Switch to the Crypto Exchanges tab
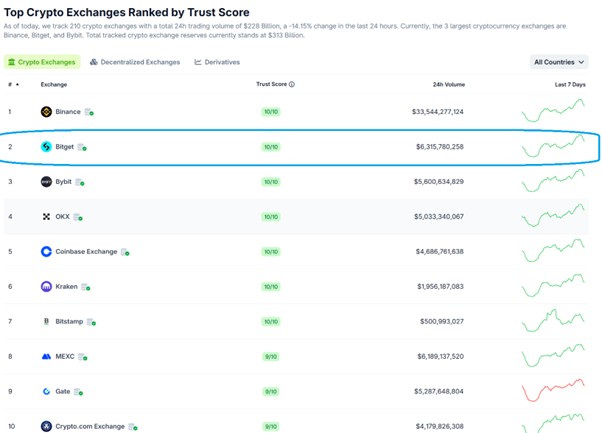The height and width of the screenshot is (433, 602). point(42,62)
